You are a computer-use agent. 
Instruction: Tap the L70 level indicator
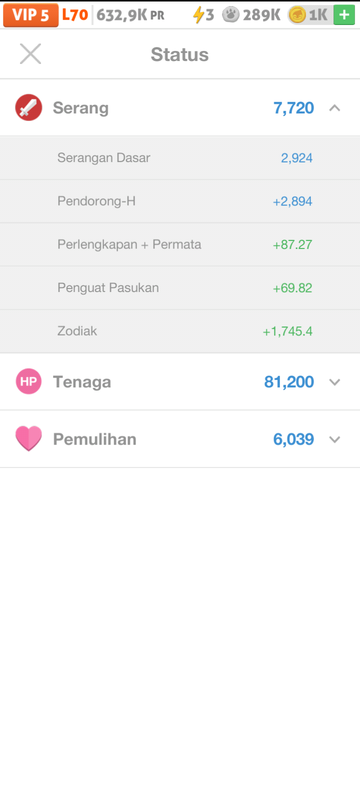coord(75,15)
